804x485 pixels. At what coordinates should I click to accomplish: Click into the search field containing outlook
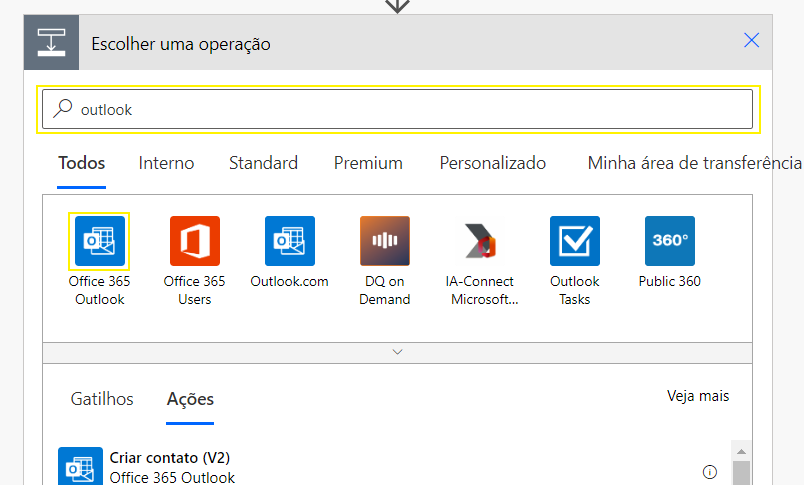tap(400, 109)
